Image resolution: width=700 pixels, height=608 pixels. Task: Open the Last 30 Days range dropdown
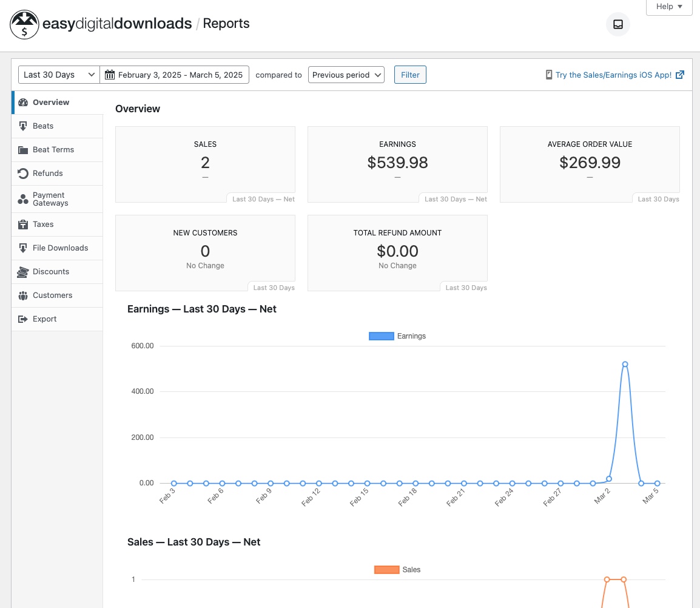58,75
